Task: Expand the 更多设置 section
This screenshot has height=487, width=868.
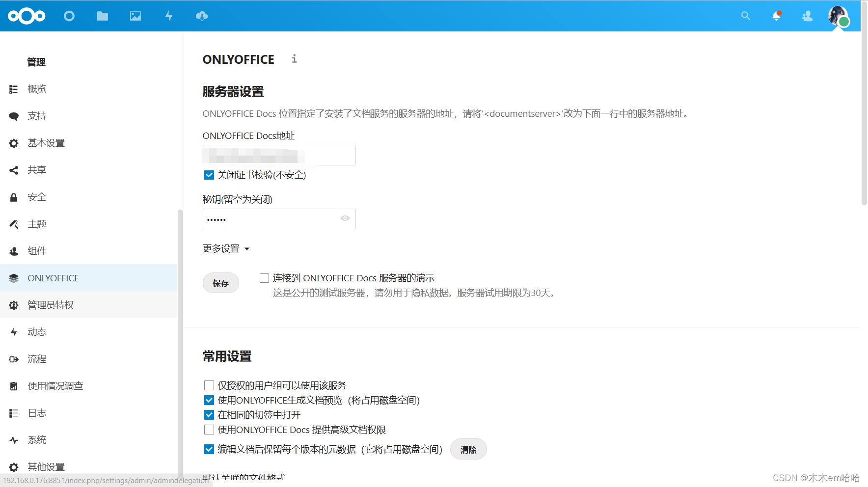Action: point(226,249)
